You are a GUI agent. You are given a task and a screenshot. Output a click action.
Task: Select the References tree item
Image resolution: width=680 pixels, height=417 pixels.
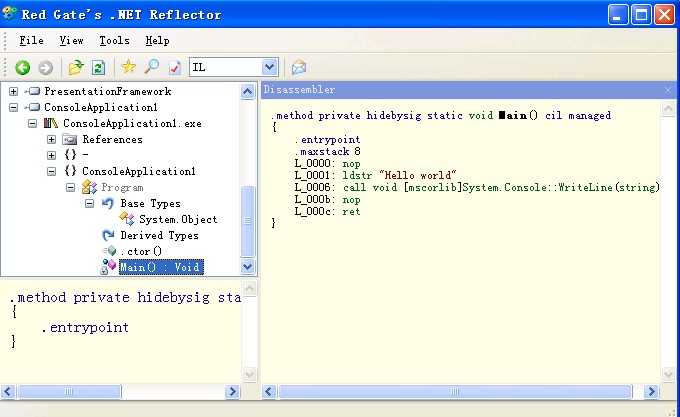pos(112,140)
